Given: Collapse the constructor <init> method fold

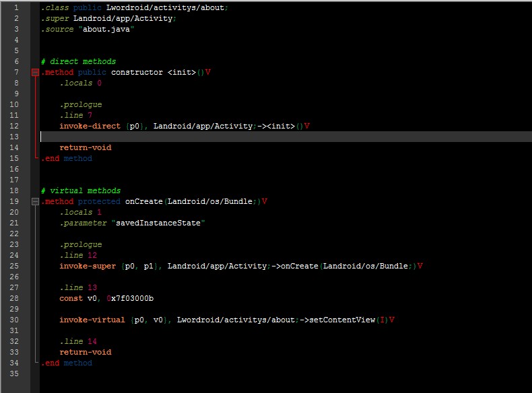Looking at the screenshot, I should (x=35, y=72).
